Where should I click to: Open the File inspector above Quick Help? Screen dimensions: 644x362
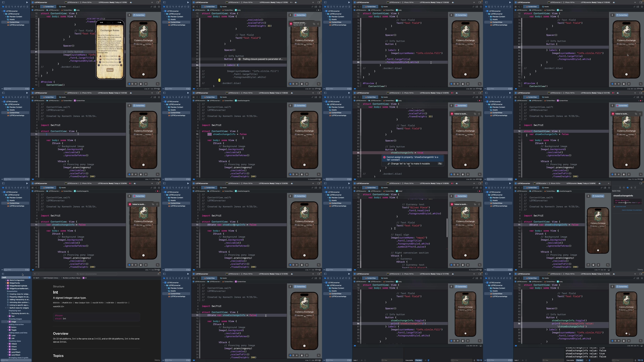[x=620, y=188]
